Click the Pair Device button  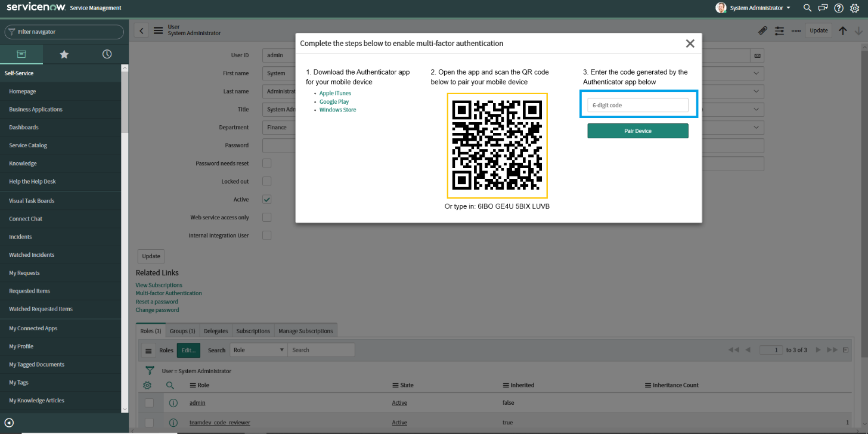pos(637,131)
